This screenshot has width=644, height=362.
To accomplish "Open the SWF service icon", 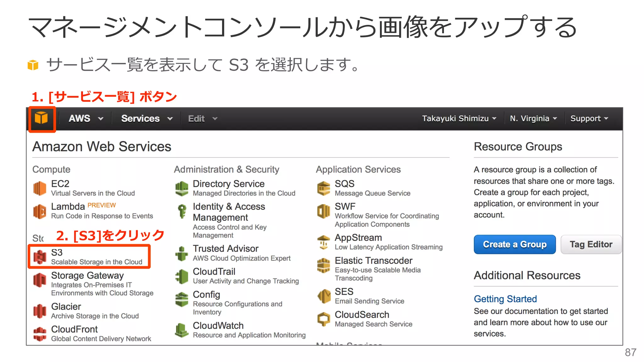I will [324, 211].
